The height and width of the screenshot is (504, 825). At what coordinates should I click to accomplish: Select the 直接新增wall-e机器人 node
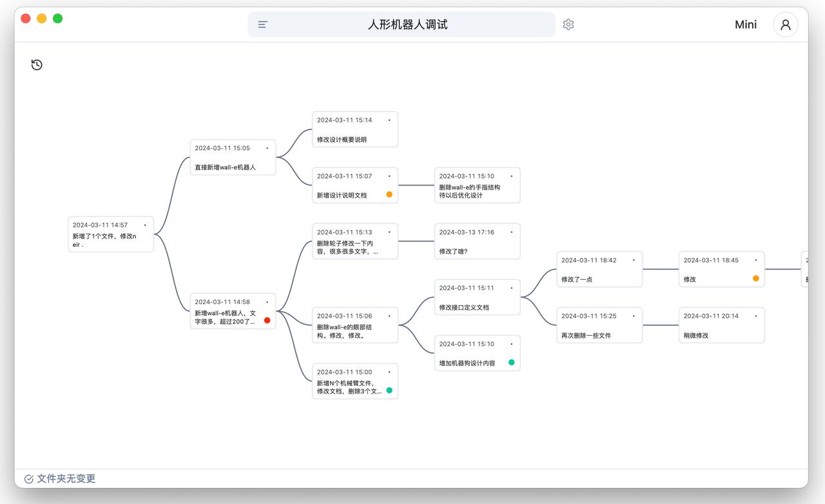coord(233,158)
